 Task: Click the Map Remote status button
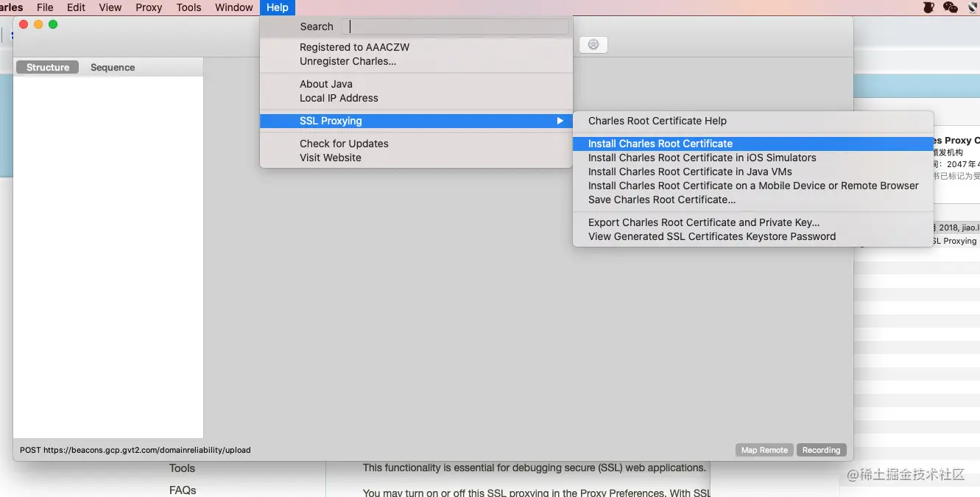[764, 450]
